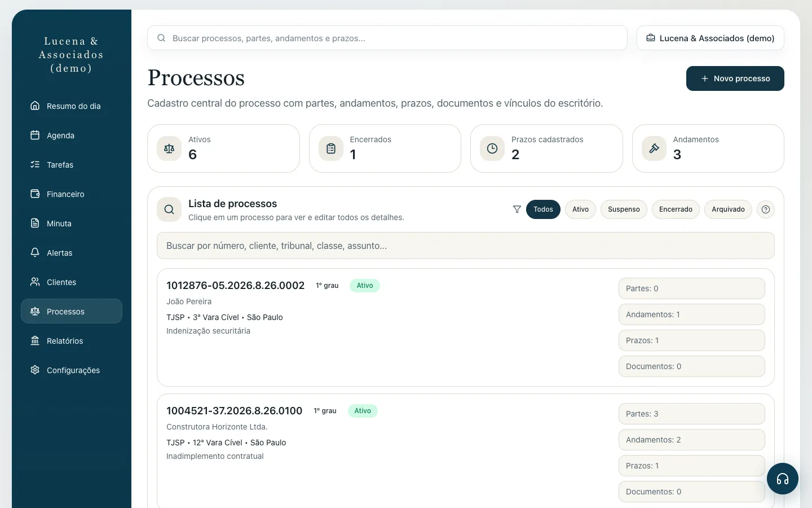The width and height of the screenshot is (812, 508).
Task: Focus the global search field at top
Action: (x=387, y=38)
